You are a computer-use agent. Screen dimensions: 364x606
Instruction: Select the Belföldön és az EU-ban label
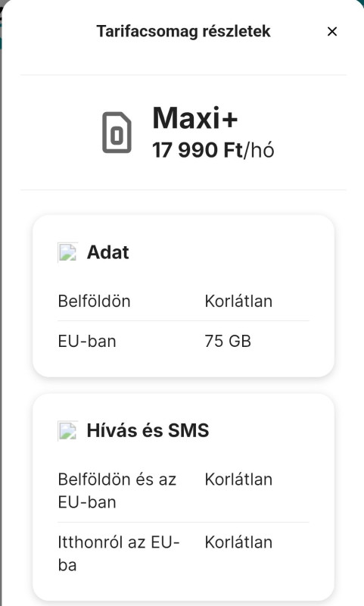click(117, 491)
